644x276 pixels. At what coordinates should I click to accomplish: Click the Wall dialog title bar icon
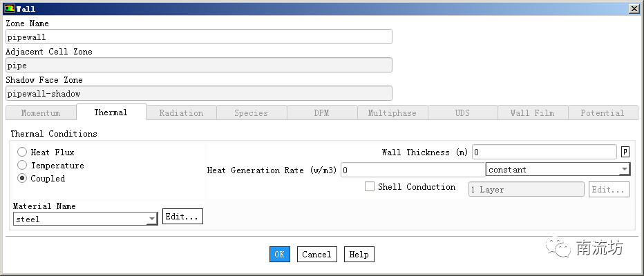pos(9,9)
